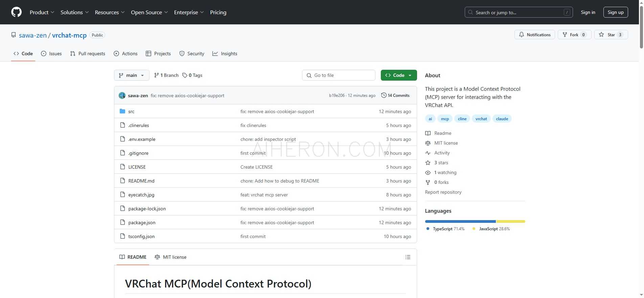644x298 pixels.
Task: Open the Activity pulse icon
Action: [428, 153]
